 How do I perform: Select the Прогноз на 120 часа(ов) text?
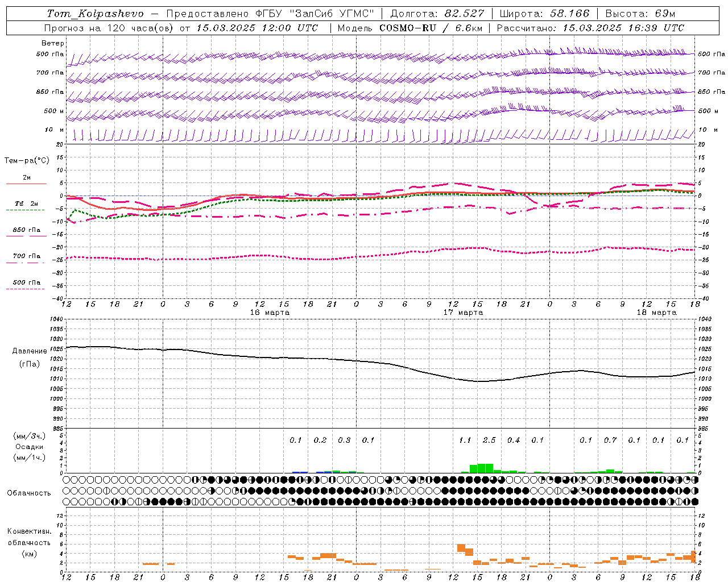(109, 28)
